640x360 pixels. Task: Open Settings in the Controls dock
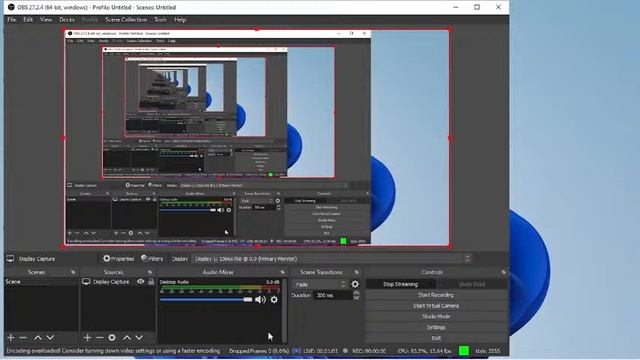436,327
